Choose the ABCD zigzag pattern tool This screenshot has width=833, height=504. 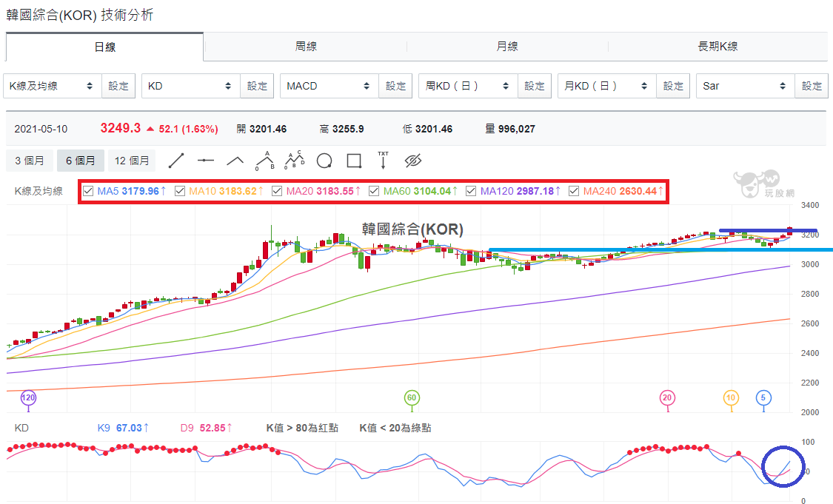coord(294,160)
